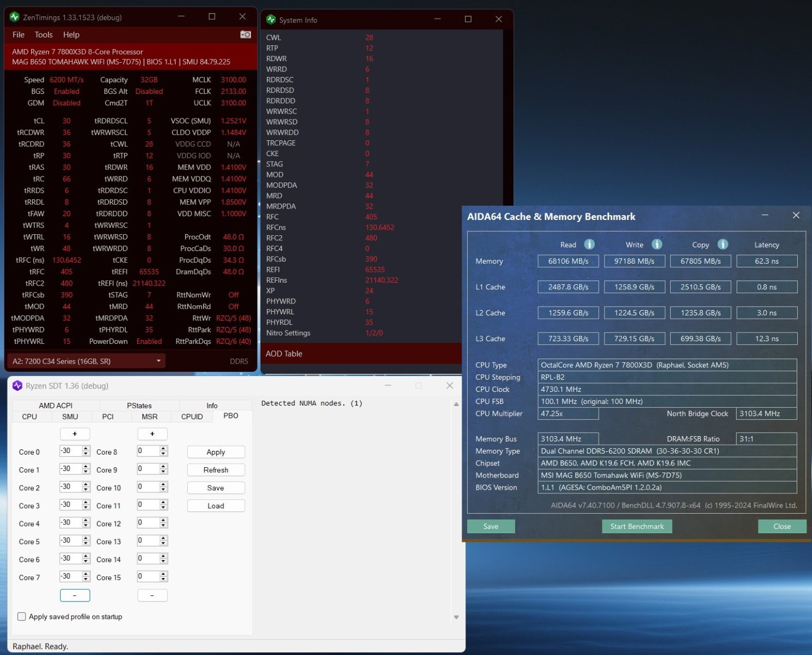Maximize the System Info window

(x=468, y=19)
